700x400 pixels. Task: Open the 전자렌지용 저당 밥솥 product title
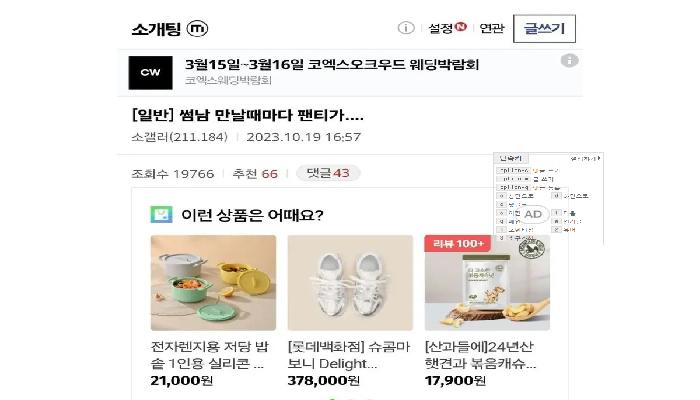210,355
